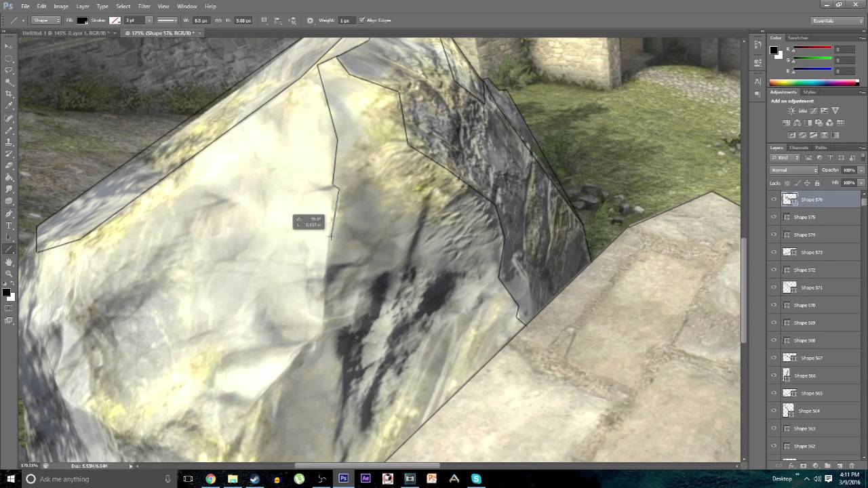This screenshot has height=488, width=868.
Task: Hide the Shape 575 layer
Action: (x=774, y=217)
